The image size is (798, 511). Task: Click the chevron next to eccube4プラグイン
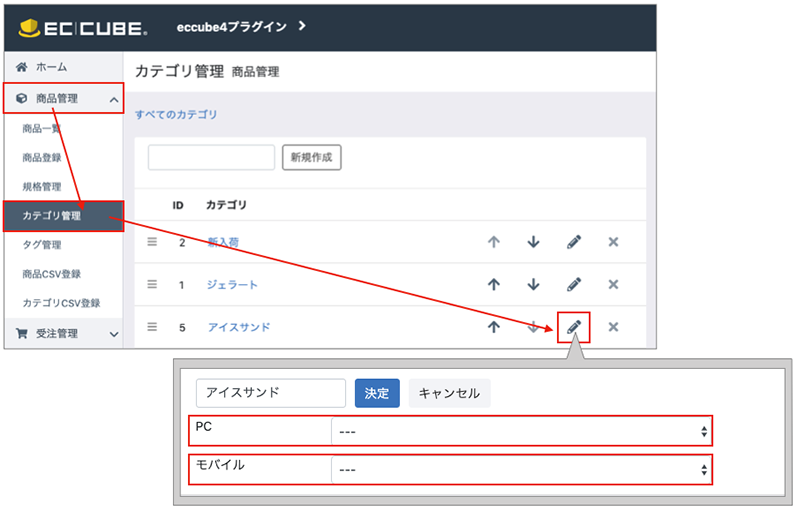302,25
